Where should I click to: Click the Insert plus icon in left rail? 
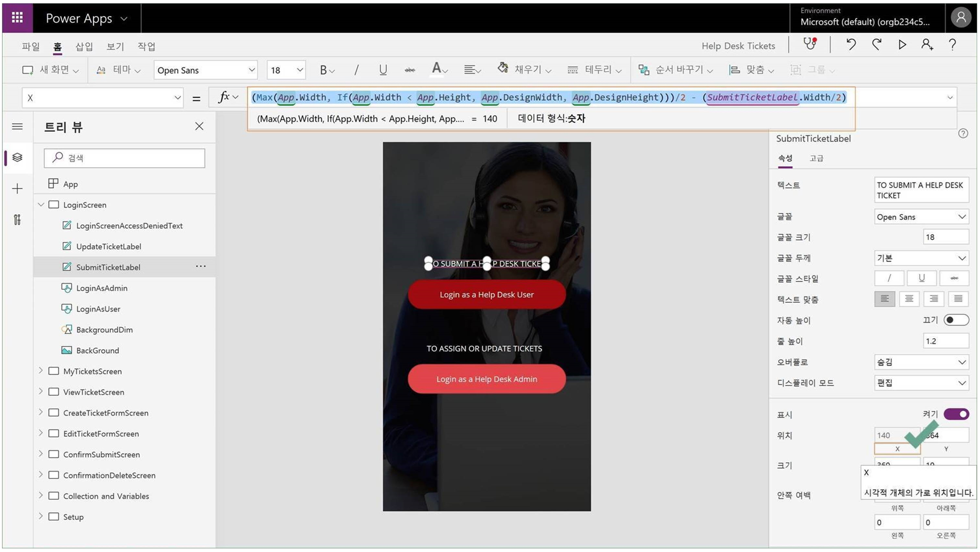17,189
